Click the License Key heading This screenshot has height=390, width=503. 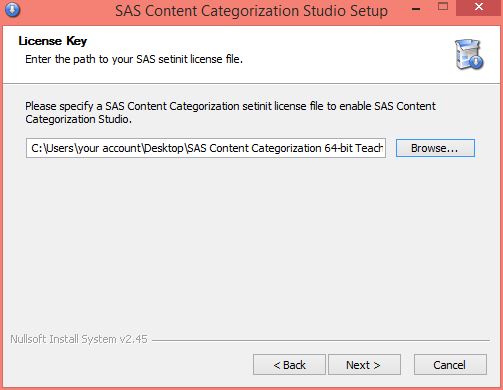point(53,41)
